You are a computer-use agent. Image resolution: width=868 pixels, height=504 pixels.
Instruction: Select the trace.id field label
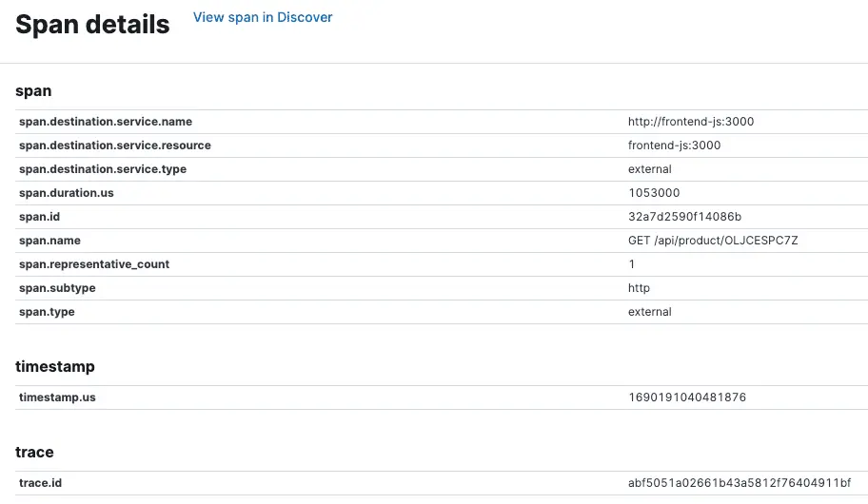(41, 483)
